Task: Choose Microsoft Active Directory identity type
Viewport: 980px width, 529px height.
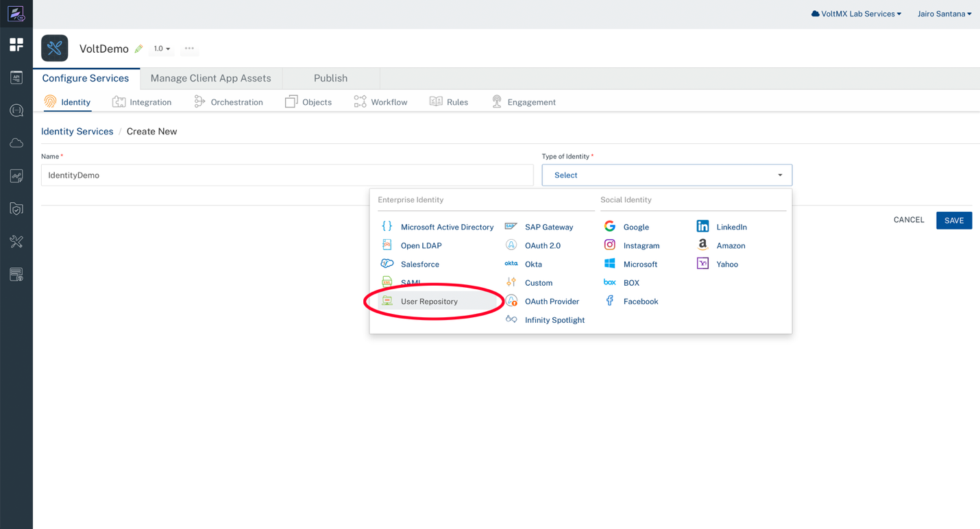Action: click(437, 227)
